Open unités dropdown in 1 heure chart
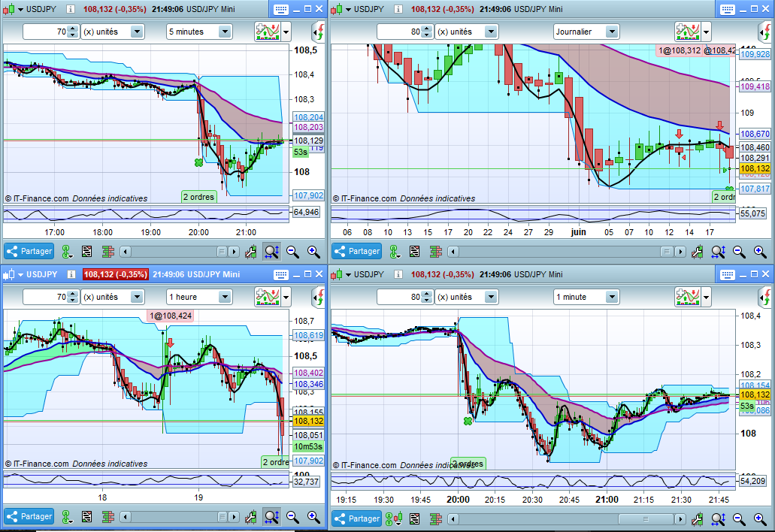775x532 pixels. pos(112,298)
